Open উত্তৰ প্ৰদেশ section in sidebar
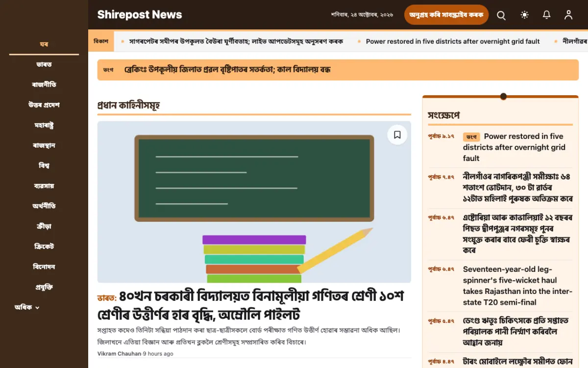The width and height of the screenshot is (588, 368). coord(44,105)
